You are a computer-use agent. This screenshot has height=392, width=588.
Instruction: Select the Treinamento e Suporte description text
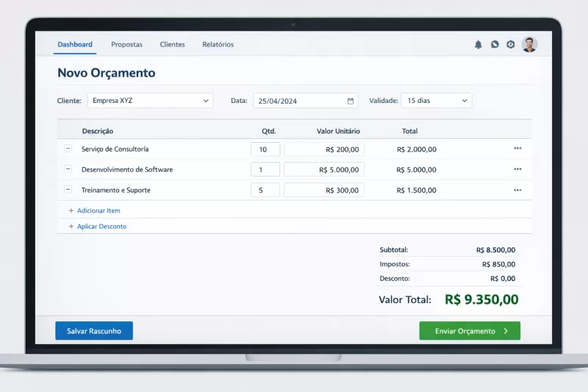click(116, 190)
